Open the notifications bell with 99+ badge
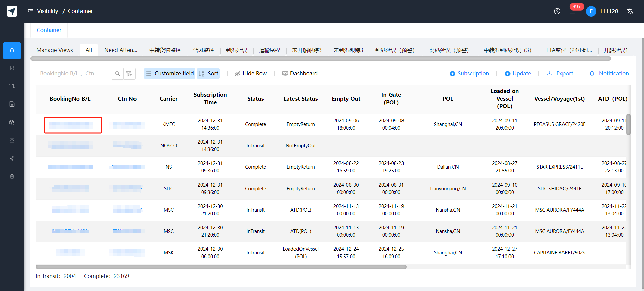The image size is (644, 291). 573,11
